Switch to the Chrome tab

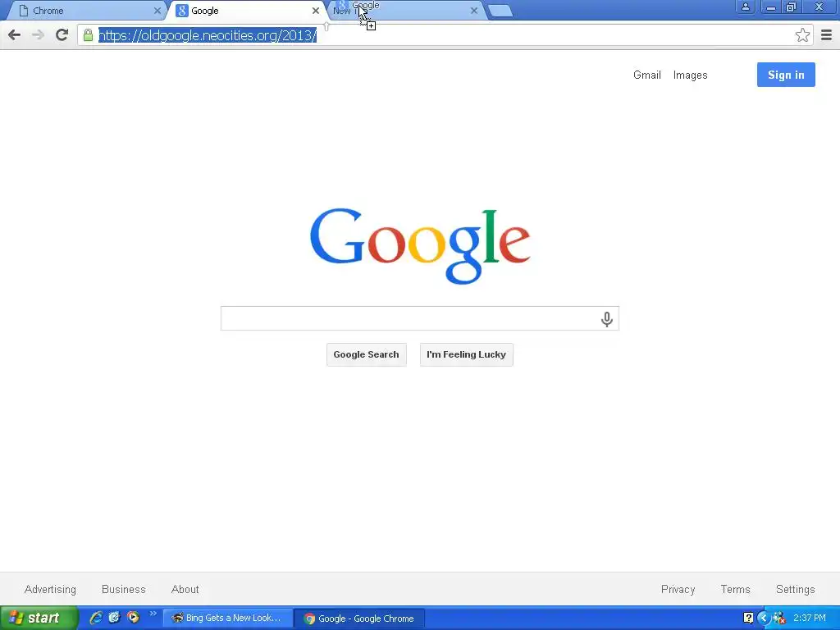pos(85,11)
